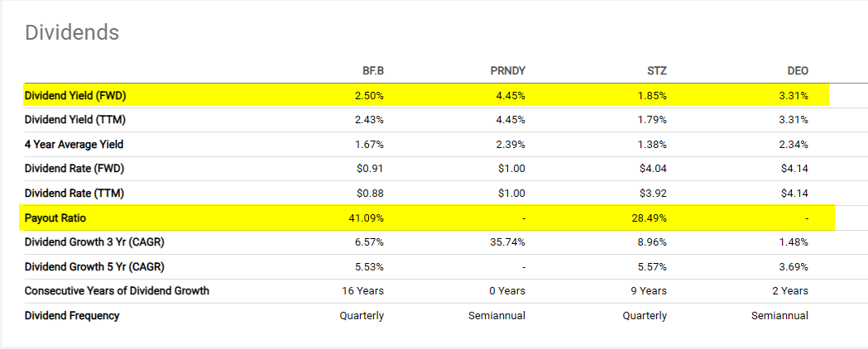
Task: Click PRNDY 3-year growth value 35.74%
Action: (x=508, y=242)
